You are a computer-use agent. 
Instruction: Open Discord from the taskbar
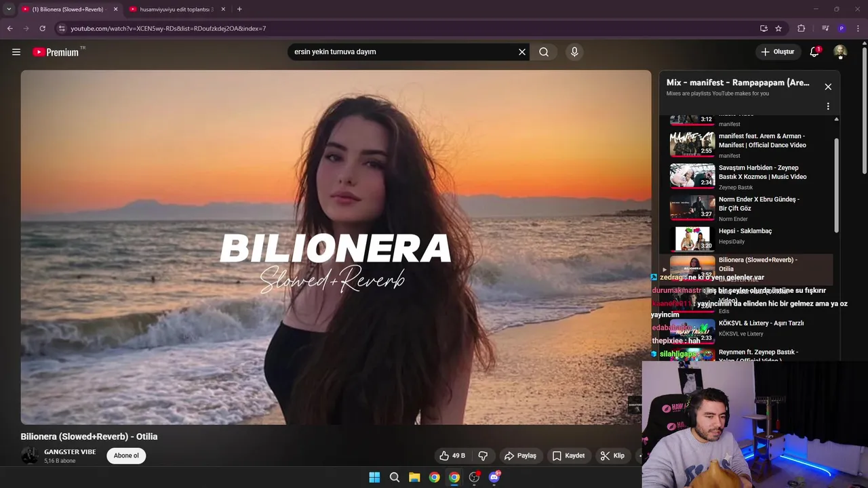[x=494, y=477]
